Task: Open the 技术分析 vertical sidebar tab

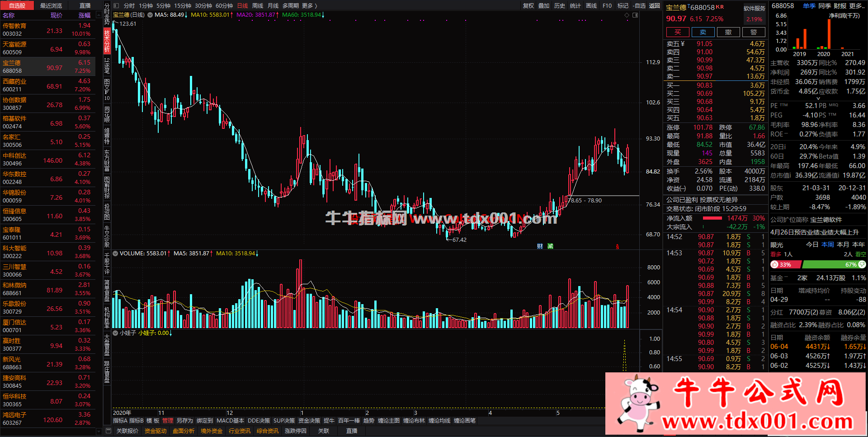Action: click(x=107, y=41)
